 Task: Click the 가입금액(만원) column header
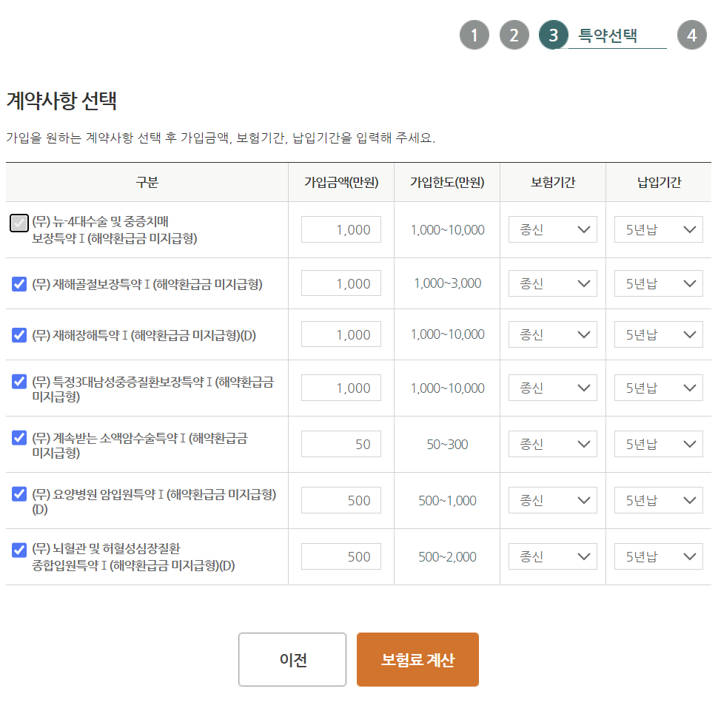click(341, 182)
